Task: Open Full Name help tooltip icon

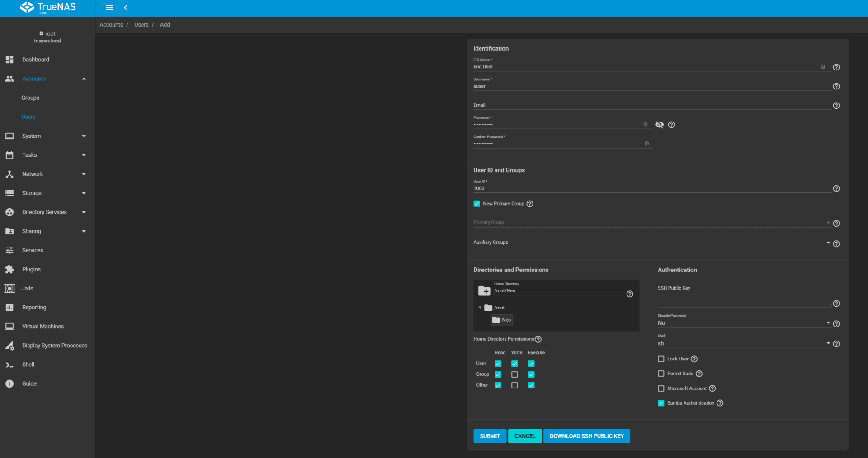Action: pyautogui.click(x=836, y=67)
